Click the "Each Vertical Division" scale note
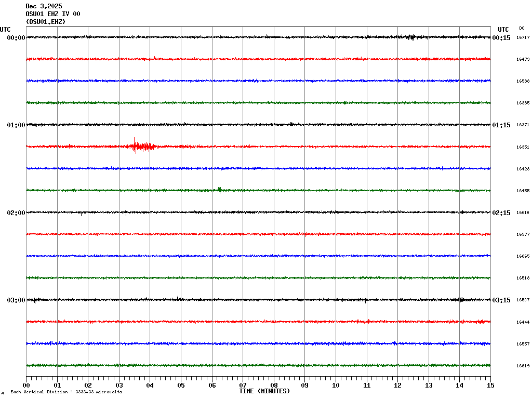532x399 pixels. coord(66,392)
